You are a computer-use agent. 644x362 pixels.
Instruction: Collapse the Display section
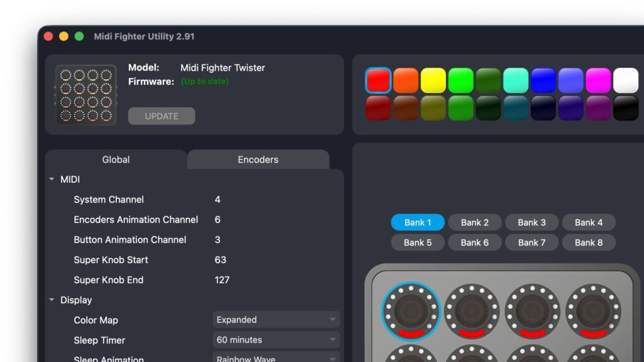(52, 300)
